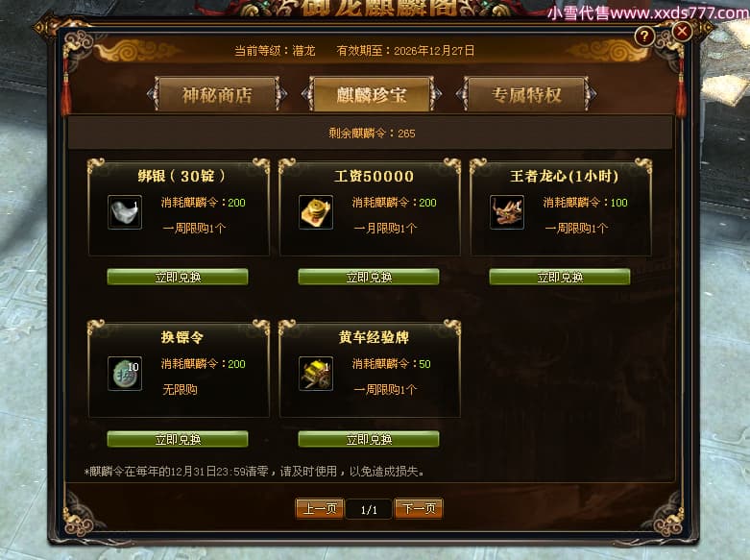The image size is (750, 560).
Task: Click the 王者龙心(1小时) item title
Action: tap(564, 176)
